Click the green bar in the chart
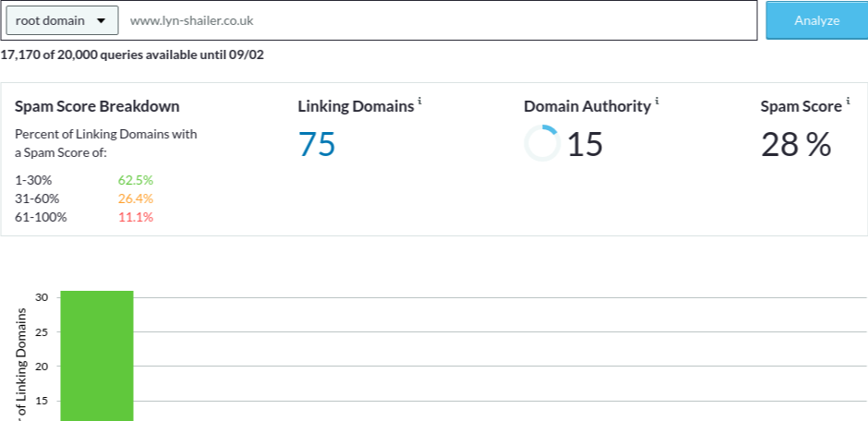This screenshot has height=421, width=868. pyautogui.click(x=97, y=355)
